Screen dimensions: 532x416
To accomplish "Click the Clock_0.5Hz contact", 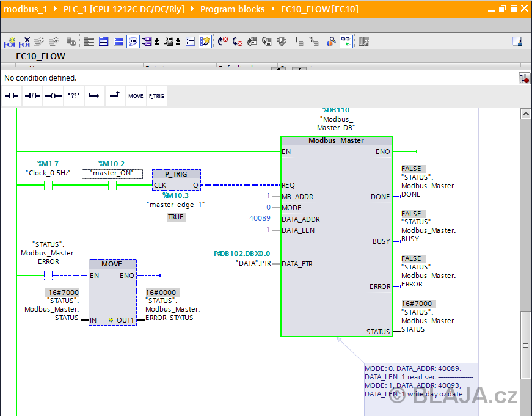I will [x=48, y=185].
